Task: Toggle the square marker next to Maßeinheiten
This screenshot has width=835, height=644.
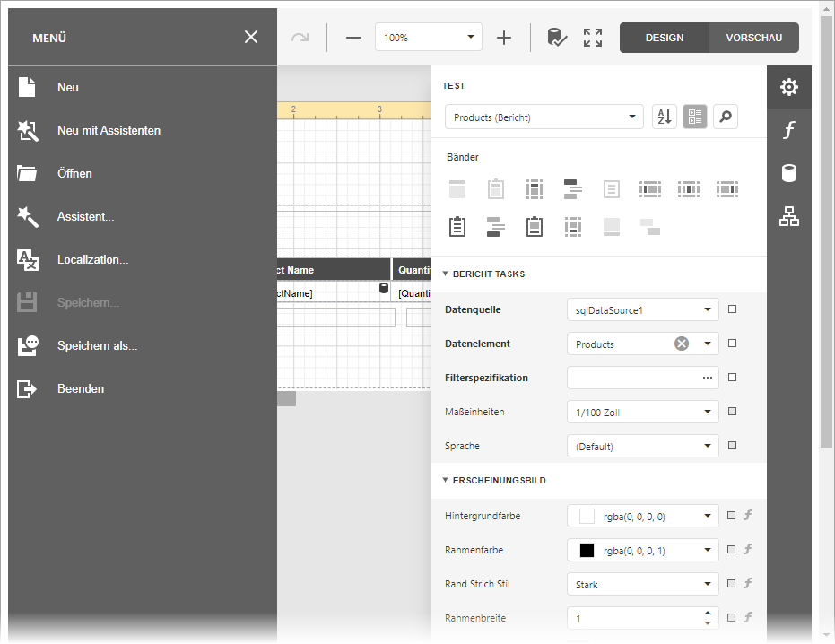Action: (x=732, y=412)
